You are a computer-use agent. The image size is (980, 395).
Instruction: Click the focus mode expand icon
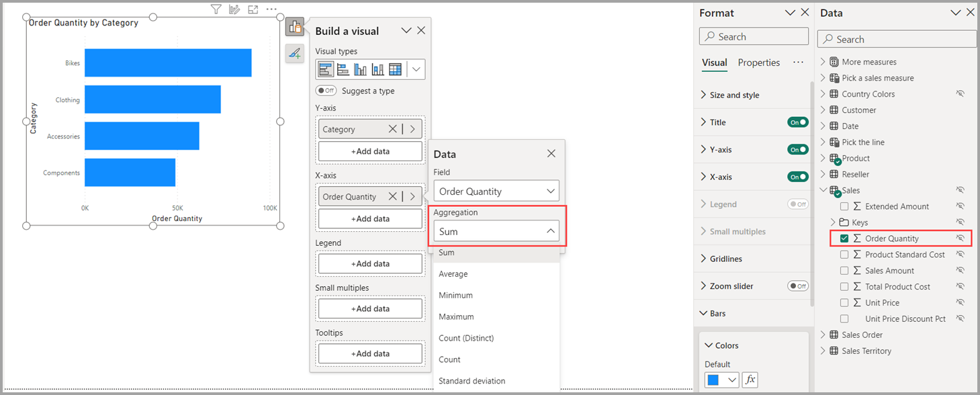coord(252,9)
